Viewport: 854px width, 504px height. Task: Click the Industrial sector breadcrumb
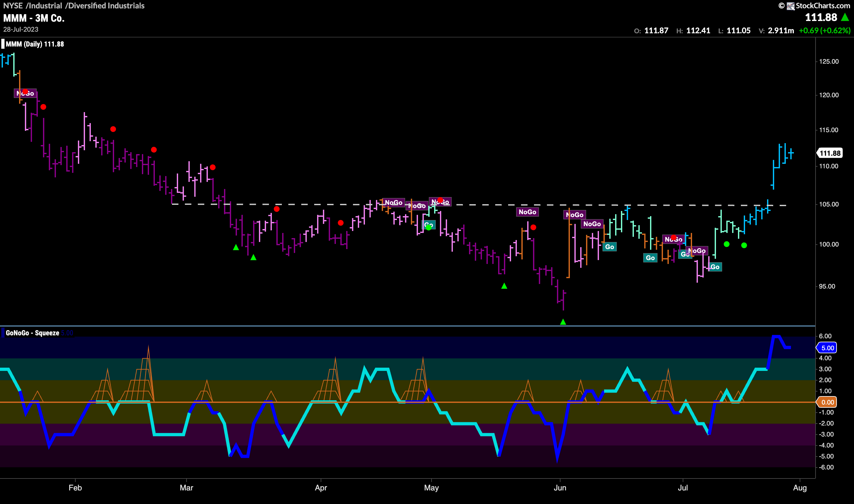click(x=46, y=6)
